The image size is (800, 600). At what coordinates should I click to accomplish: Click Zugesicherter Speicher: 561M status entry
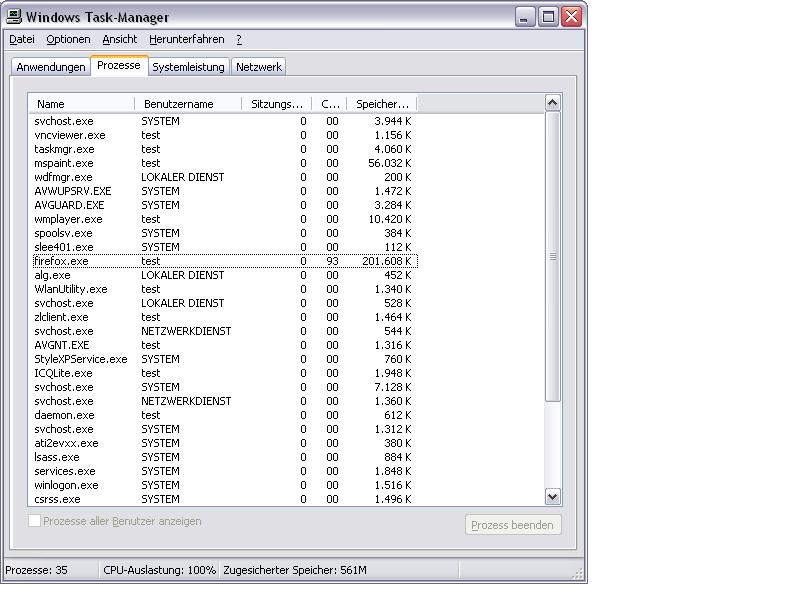click(x=295, y=570)
